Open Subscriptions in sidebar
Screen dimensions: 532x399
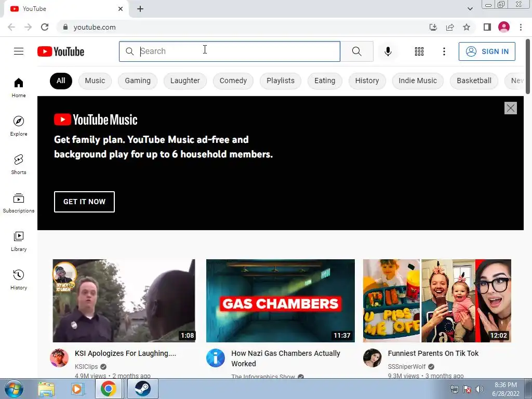19,203
